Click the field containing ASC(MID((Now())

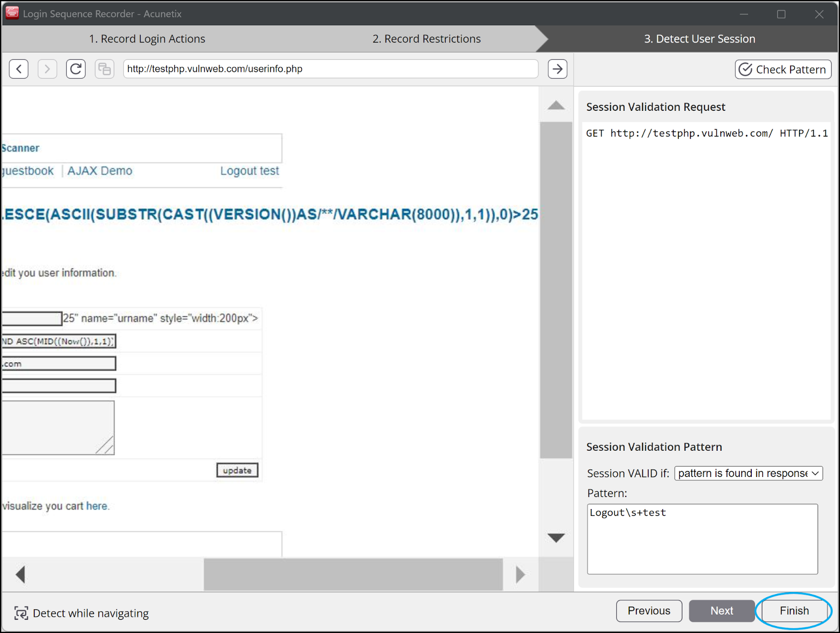pyautogui.click(x=58, y=341)
